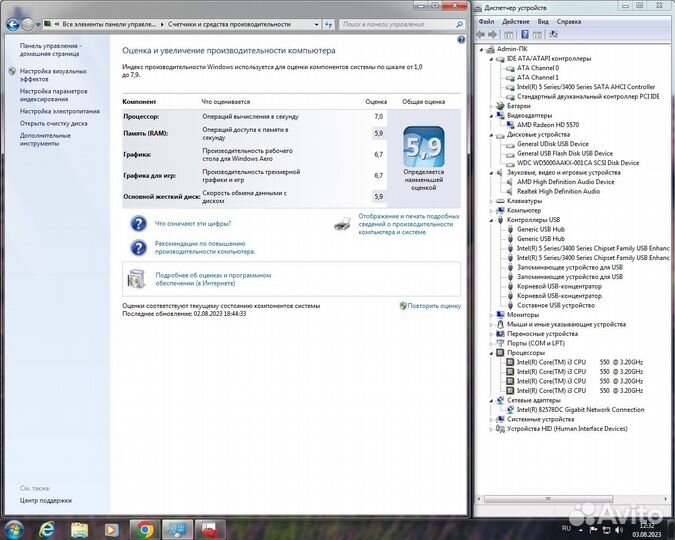Open 'Настройка визуальных эффектов' in the sidebar

coord(53,75)
